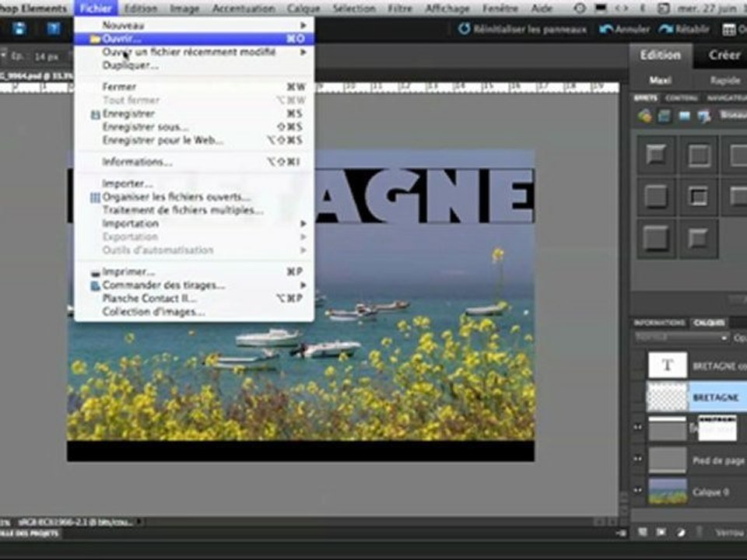Open the Biseaux style category dropdown
The image size is (747, 560).
(733, 115)
